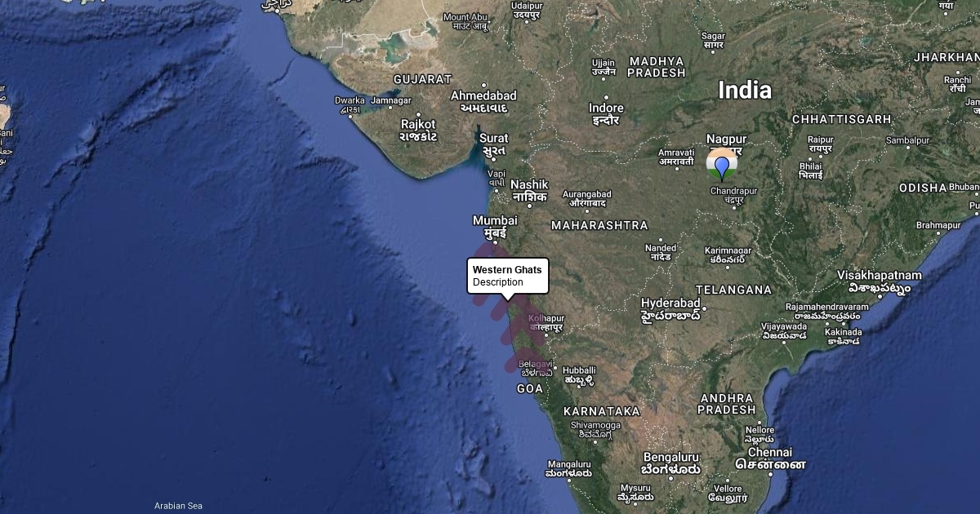
Task: Click the GOA state label
Action: tap(530, 389)
